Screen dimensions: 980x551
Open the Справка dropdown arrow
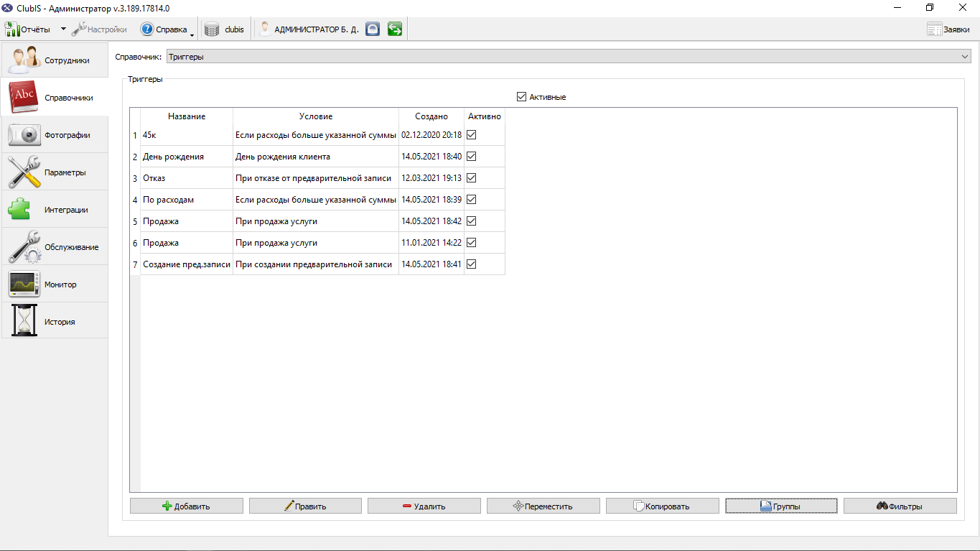pos(192,31)
